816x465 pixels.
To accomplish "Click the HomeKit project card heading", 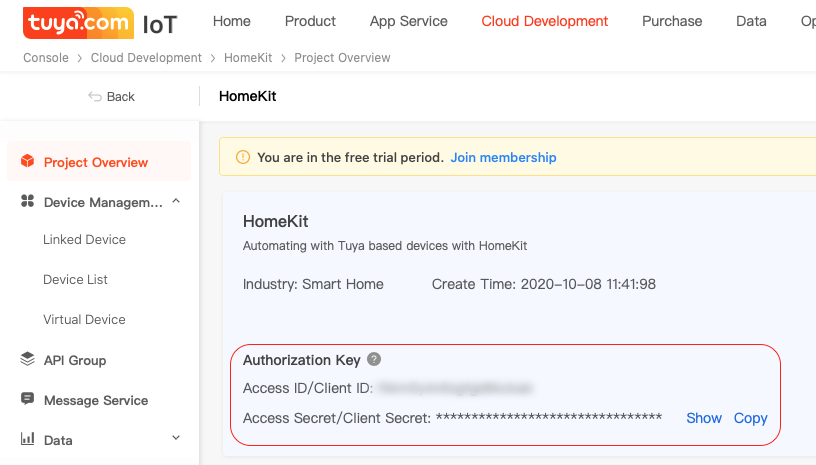I will [x=276, y=222].
